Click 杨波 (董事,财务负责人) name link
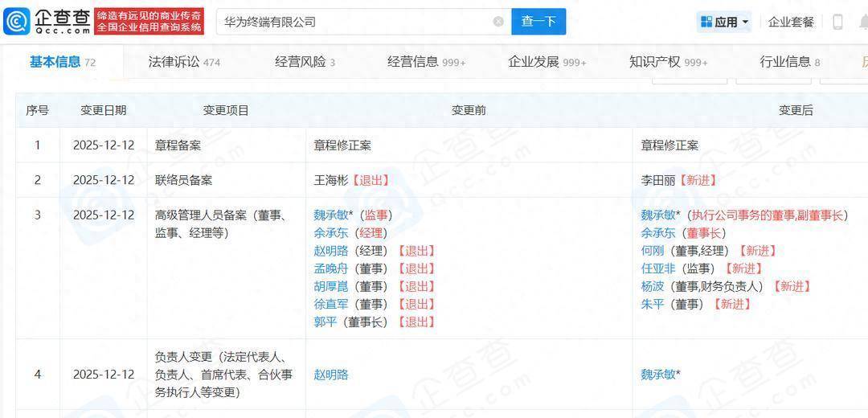The height and width of the screenshot is (418, 868). tap(652, 286)
